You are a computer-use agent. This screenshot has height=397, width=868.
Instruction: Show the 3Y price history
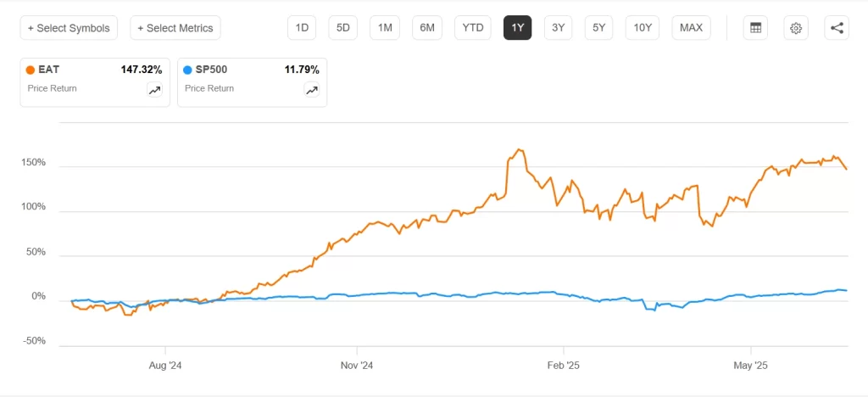point(558,28)
